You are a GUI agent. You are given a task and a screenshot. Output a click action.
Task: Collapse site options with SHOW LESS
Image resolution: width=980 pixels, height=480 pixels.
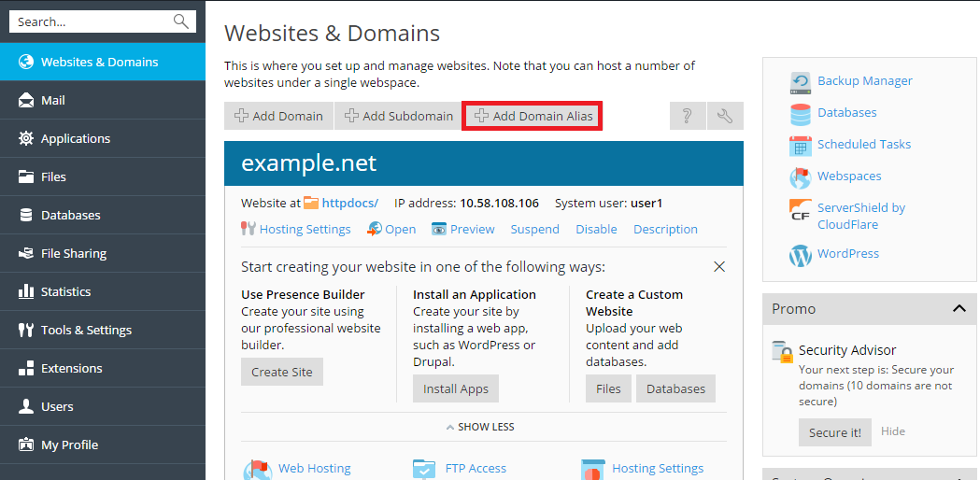point(480,427)
